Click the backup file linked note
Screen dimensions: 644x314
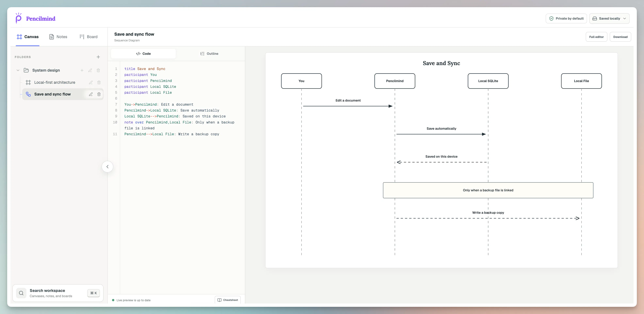pos(488,190)
